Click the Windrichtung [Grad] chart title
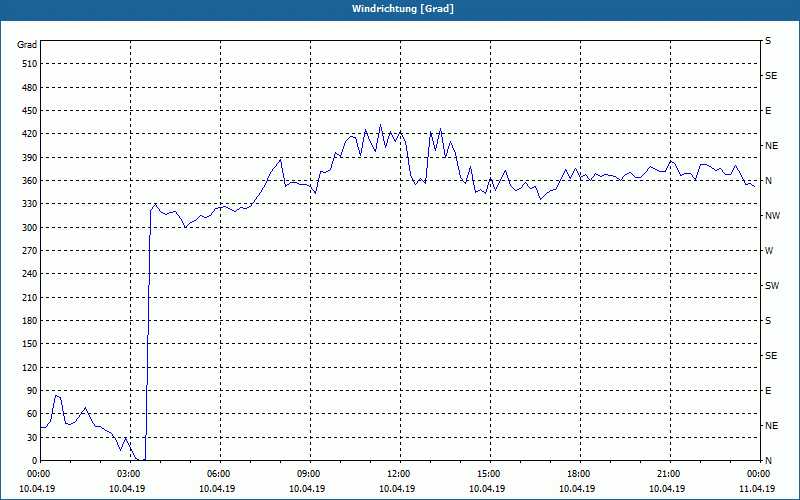 [403, 9]
